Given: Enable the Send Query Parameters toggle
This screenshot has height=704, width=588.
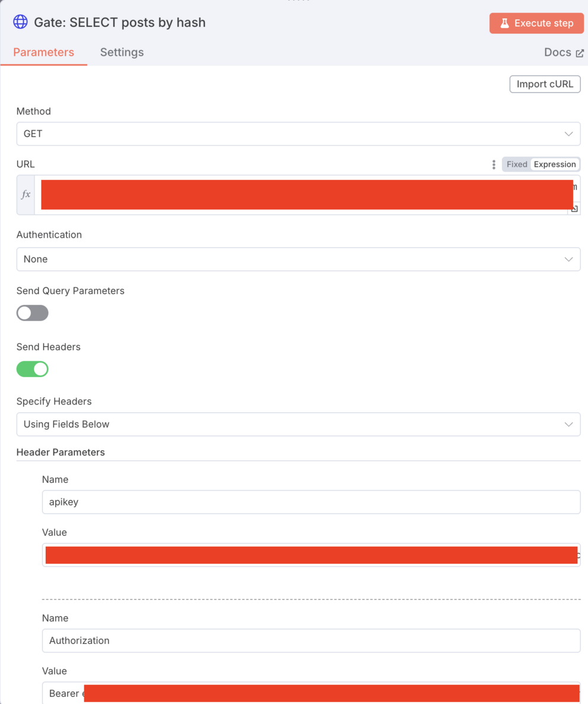Looking at the screenshot, I should point(33,313).
